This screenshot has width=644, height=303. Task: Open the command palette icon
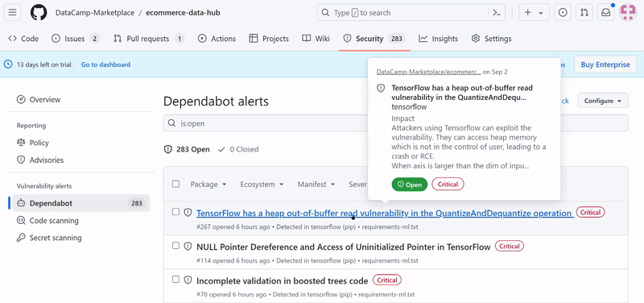click(x=497, y=13)
